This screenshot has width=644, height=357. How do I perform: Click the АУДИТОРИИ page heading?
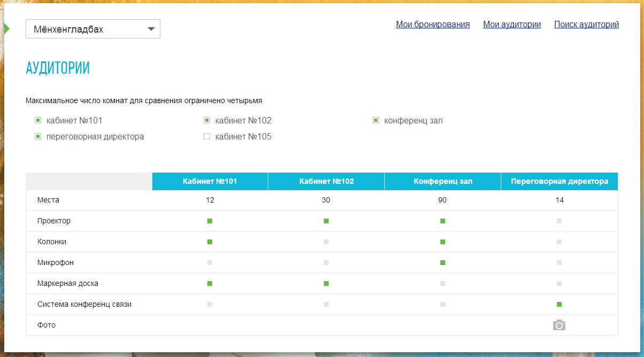(58, 68)
